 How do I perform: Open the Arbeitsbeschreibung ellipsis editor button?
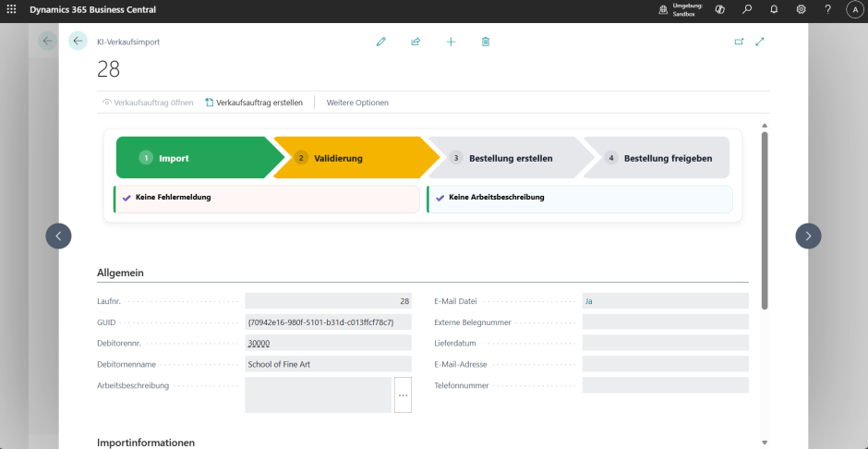(403, 394)
